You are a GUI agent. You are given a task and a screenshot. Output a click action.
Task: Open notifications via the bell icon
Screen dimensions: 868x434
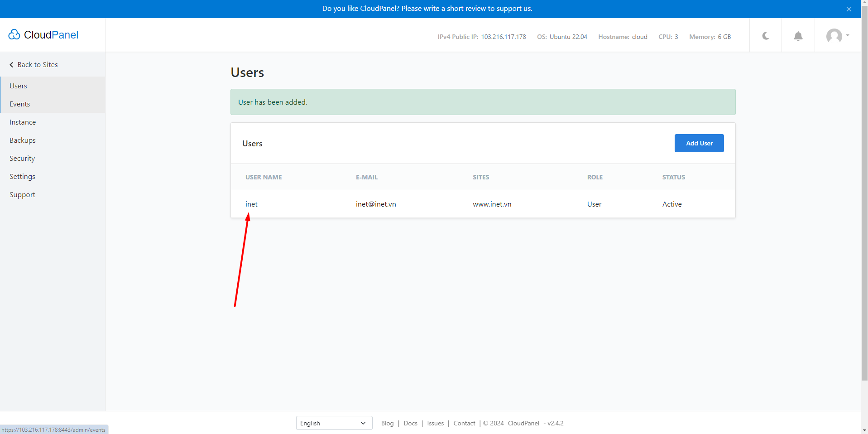pyautogui.click(x=798, y=36)
